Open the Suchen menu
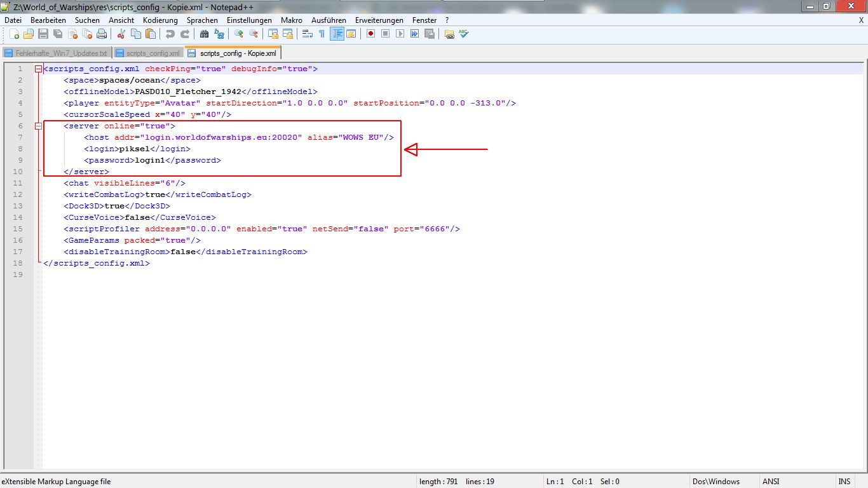Screen dimensions: 868x488 click(87, 20)
